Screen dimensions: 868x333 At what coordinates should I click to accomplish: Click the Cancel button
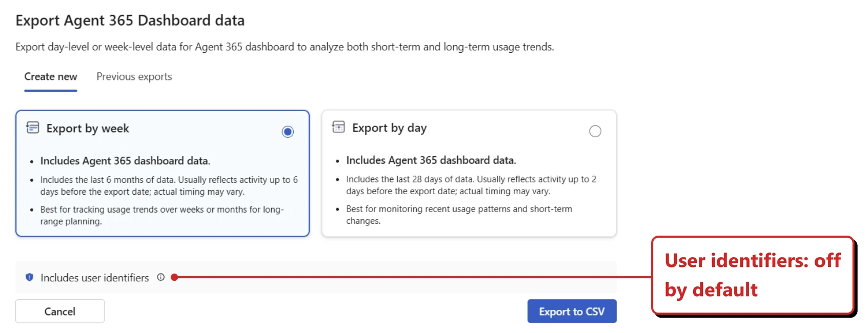pos(60,311)
